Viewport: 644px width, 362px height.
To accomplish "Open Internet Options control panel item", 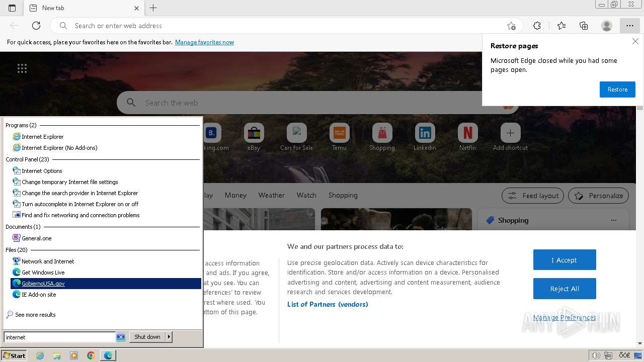I will pos(106,171).
